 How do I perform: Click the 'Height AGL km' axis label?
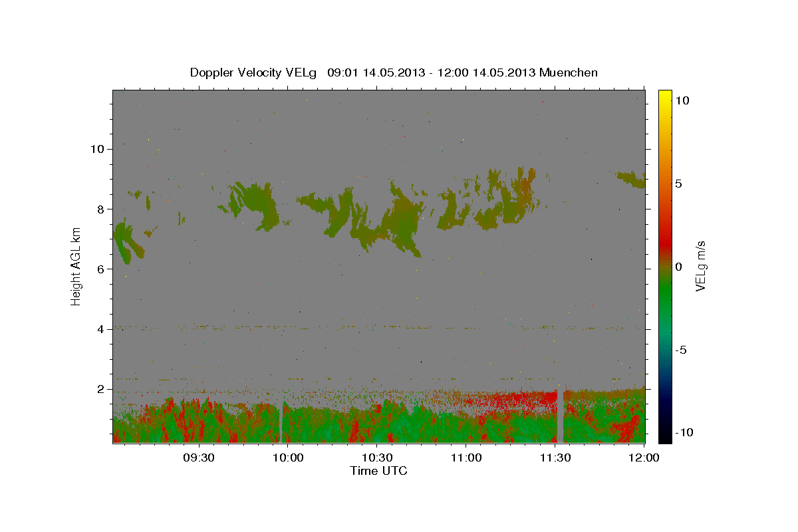(x=76, y=266)
